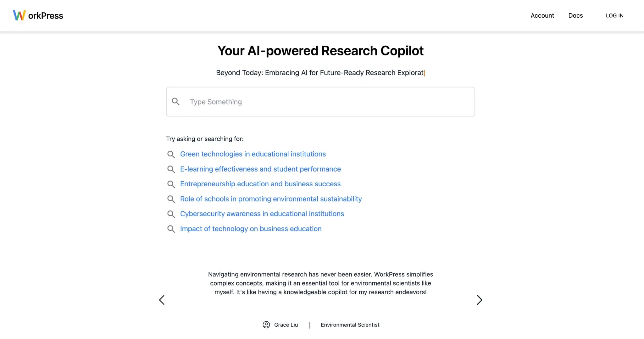Click the WorkPress logo icon
The image size is (644, 339).
(19, 15)
